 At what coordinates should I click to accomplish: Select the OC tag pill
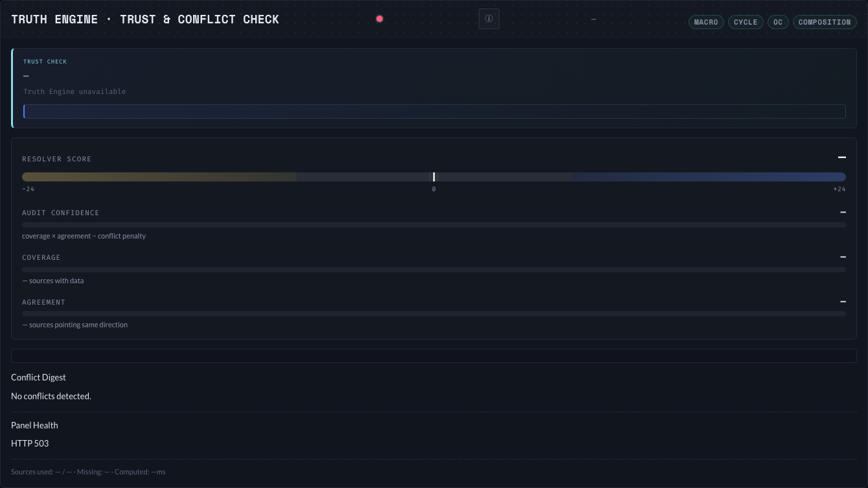click(x=778, y=22)
